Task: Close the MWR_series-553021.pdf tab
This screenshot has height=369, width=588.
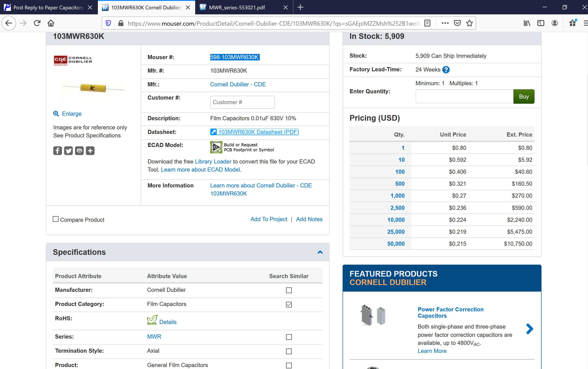Action: (285, 7)
